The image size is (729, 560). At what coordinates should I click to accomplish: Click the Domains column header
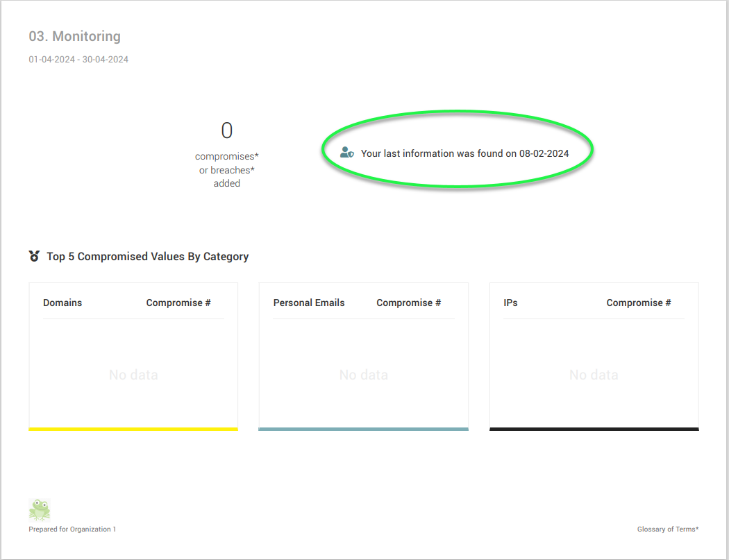(x=62, y=303)
